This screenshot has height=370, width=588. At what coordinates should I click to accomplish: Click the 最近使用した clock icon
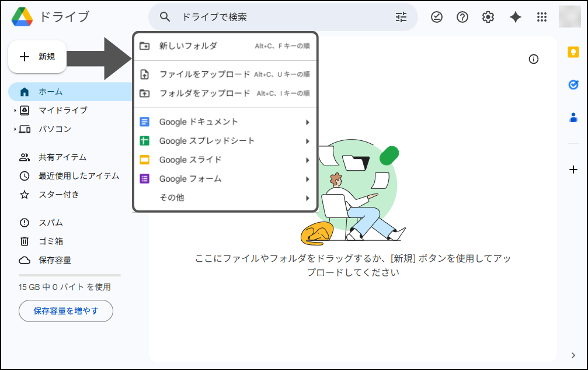coord(25,175)
